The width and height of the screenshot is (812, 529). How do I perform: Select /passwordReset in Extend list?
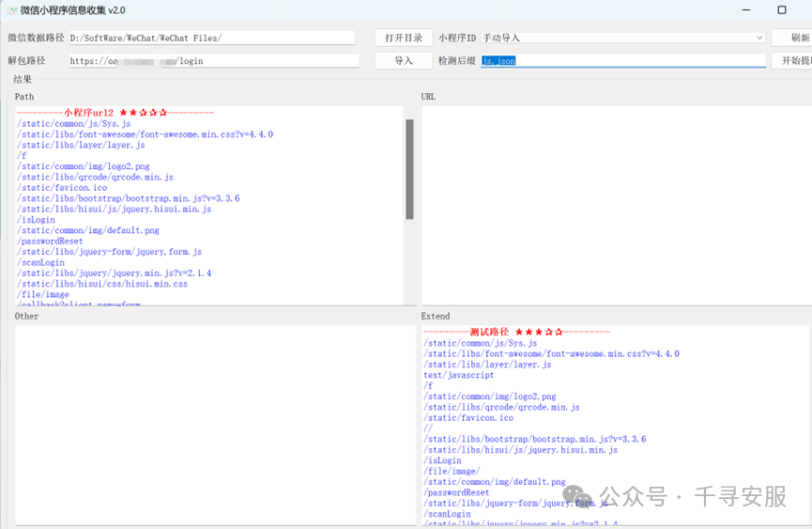[456, 492]
